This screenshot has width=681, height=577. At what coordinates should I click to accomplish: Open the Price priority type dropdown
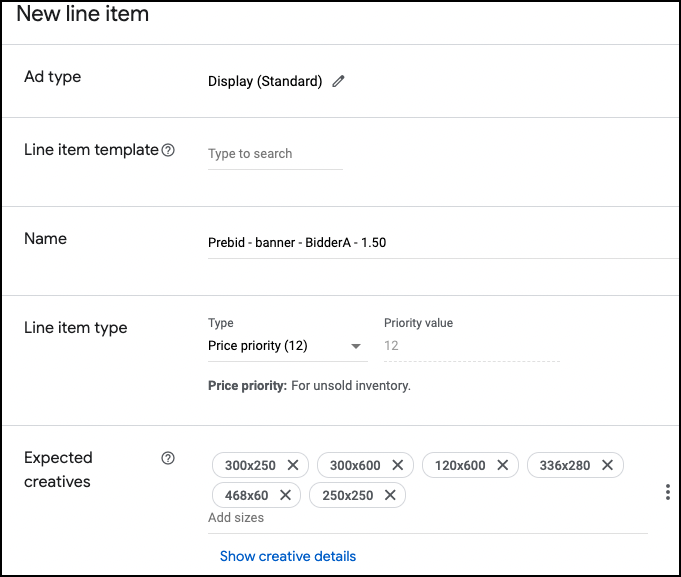pyautogui.click(x=285, y=346)
